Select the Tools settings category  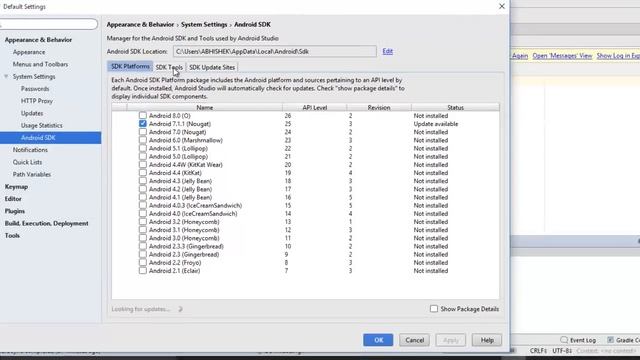click(12, 236)
